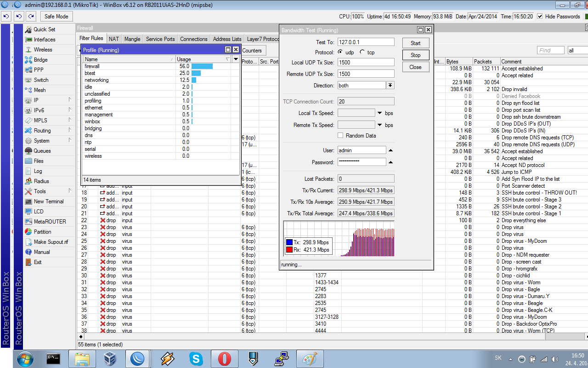Open the Log viewer
The width and height of the screenshot is (588, 368).
coord(38,171)
